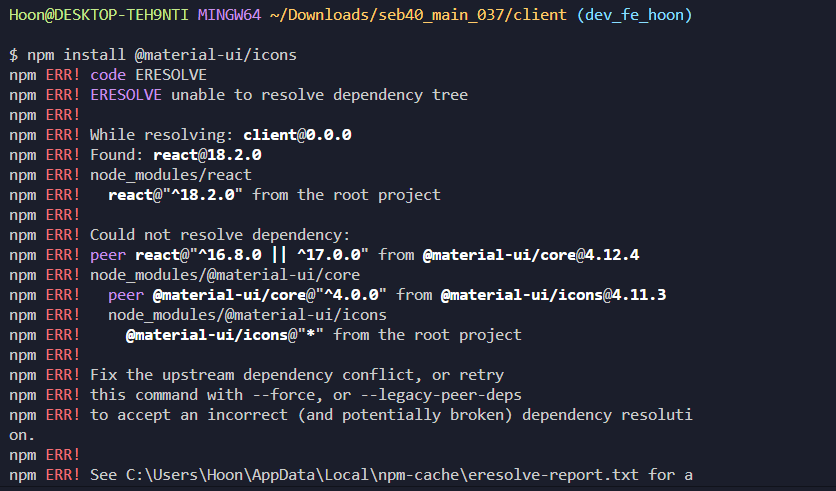Click the dev_fe_hoon branch name
Screen dimensions: 836x491
[x=634, y=15]
